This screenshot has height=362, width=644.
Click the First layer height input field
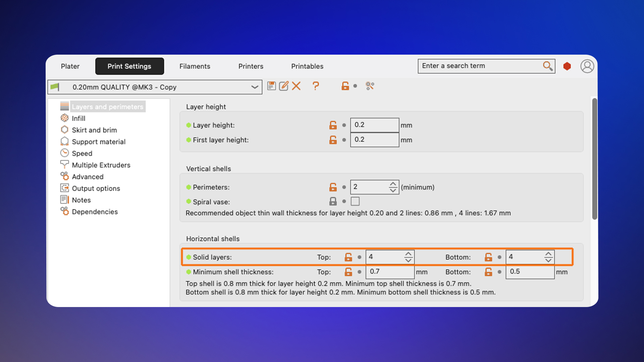tap(375, 140)
